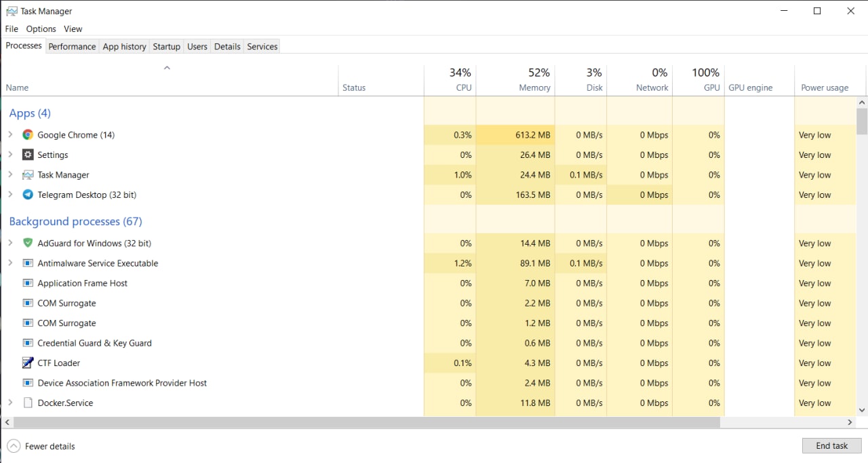Click the 163.5 MB memory cell
868x463 pixels.
[x=515, y=195]
